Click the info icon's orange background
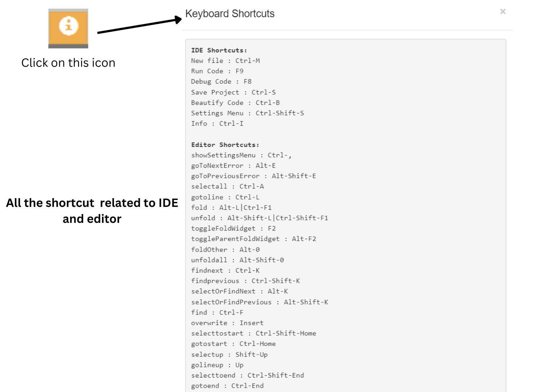Screen dimensions: 535x392 point(58,36)
